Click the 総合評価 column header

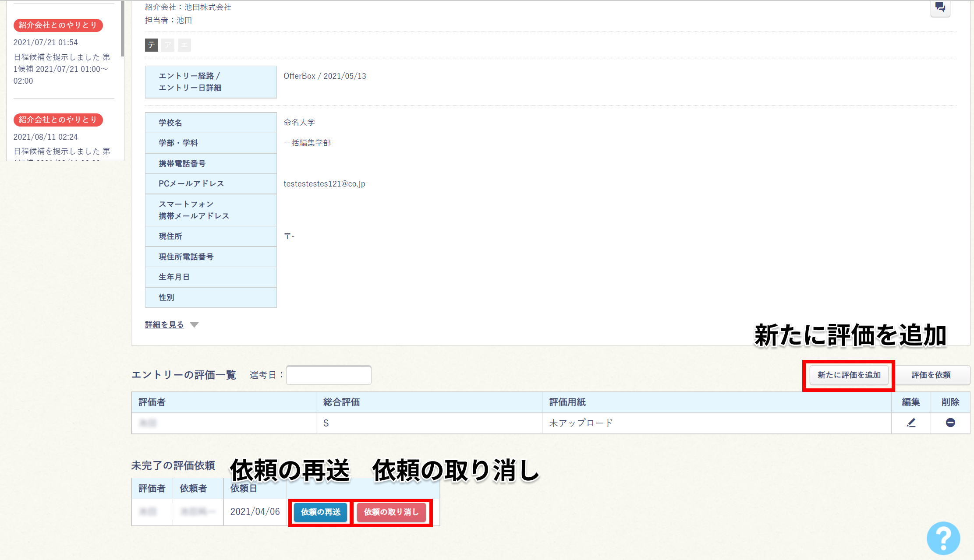coord(341,402)
